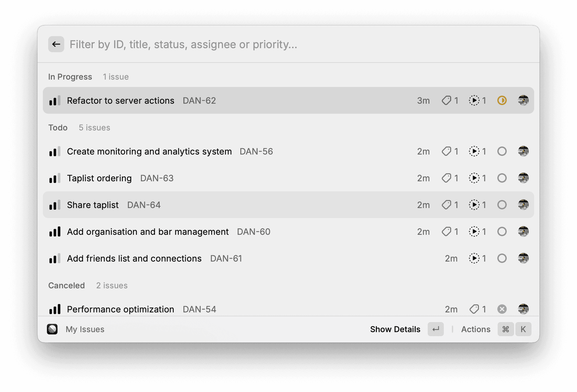Click the cycle icon on Add organisation and bar management
The height and width of the screenshot is (392, 577).
tap(475, 231)
